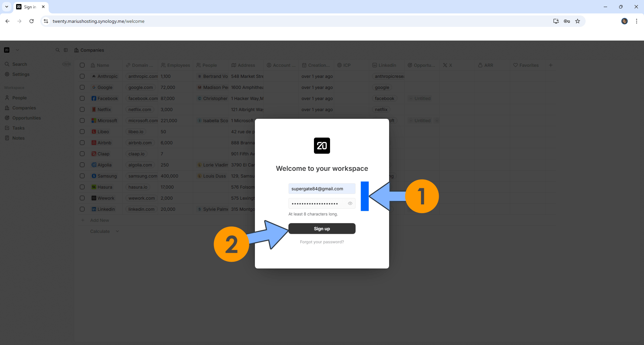Click the browser reload icon
This screenshot has width=644, height=345.
coord(32,21)
